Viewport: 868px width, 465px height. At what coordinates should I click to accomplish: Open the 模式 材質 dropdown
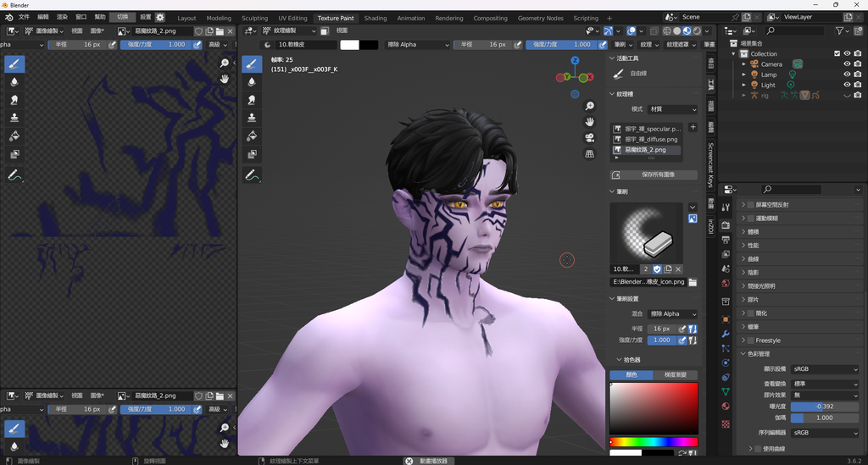(x=672, y=109)
